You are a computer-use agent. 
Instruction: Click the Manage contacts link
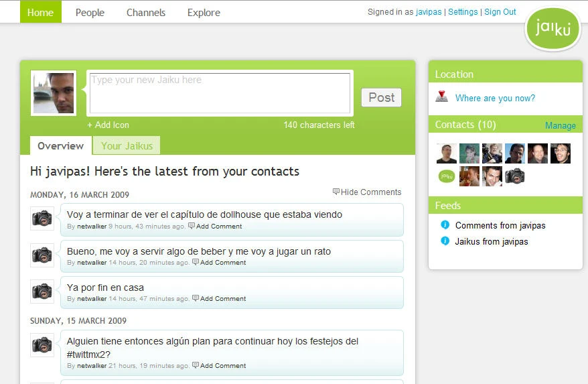[560, 125]
